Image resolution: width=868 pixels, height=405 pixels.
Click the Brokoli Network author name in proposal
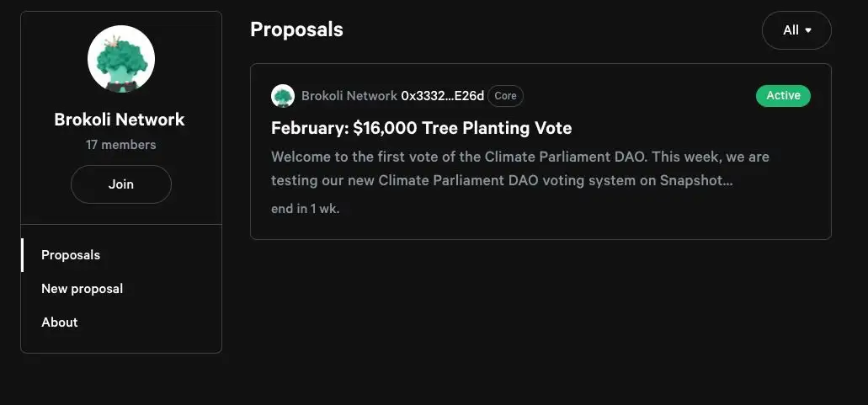pos(349,96)
